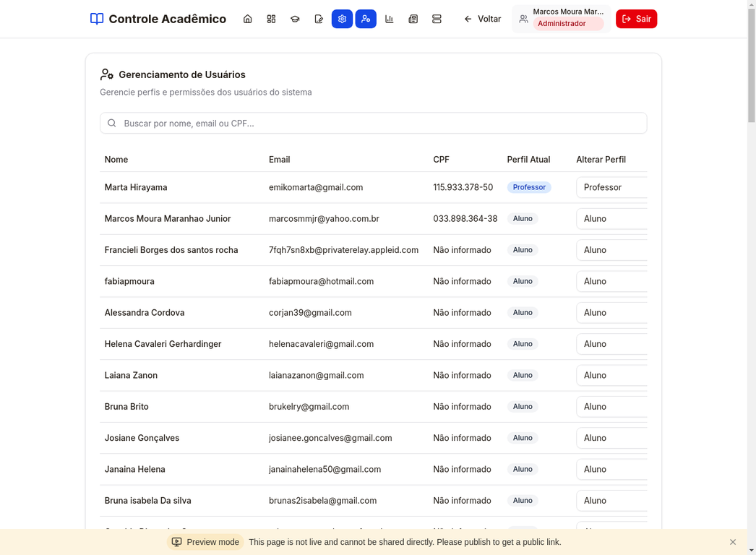
Task: Open the home icon in navbar
Action: click(248, 19)
